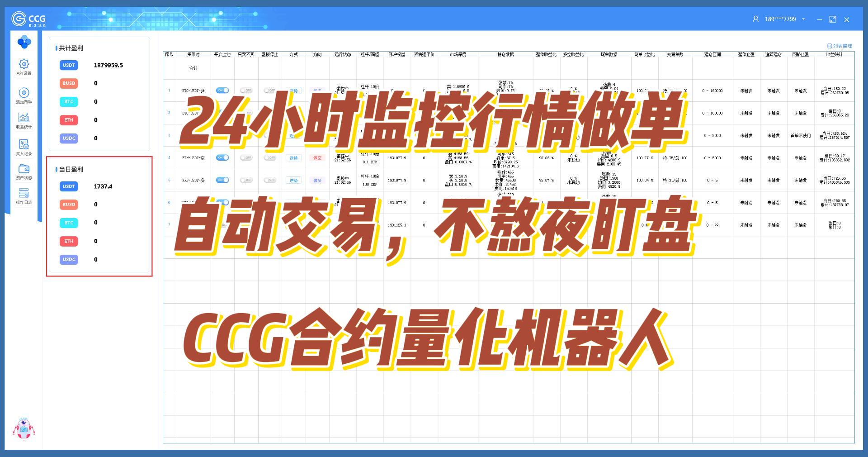The image size is (868, 457).
Task: Select the BTC-USDT-多 pair in row 1
Action: [193, 90]
